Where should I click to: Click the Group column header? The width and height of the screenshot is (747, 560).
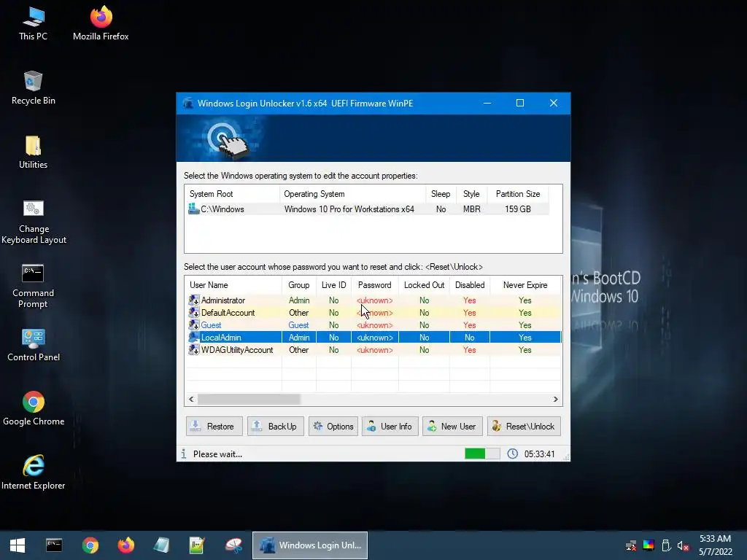(298, 285)
